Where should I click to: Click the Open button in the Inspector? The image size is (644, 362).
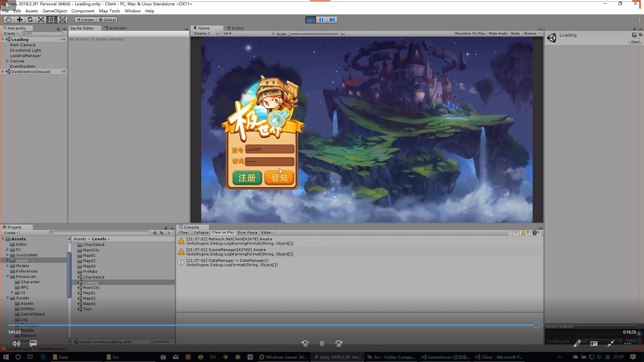pyautogui.click(x=634, y=41)
